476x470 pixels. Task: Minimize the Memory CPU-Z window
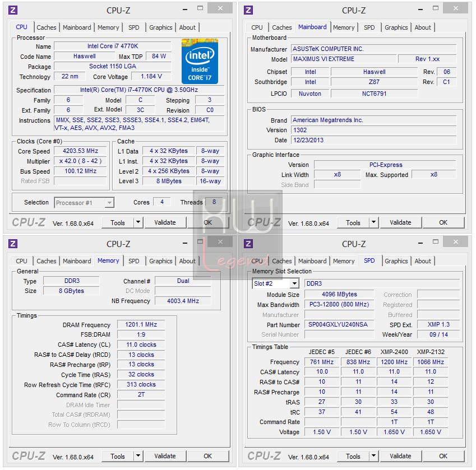click(x=185, y=243)
